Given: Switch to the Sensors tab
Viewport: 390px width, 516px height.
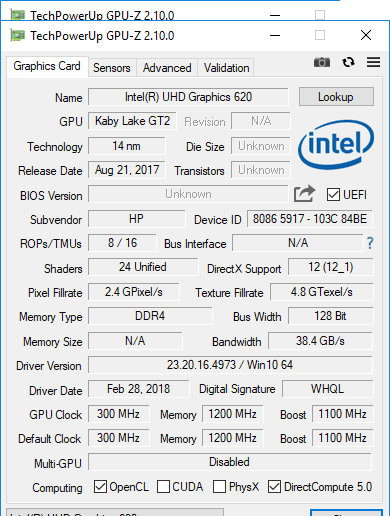Looking at the screenshot, I should (x=112, y=68).
